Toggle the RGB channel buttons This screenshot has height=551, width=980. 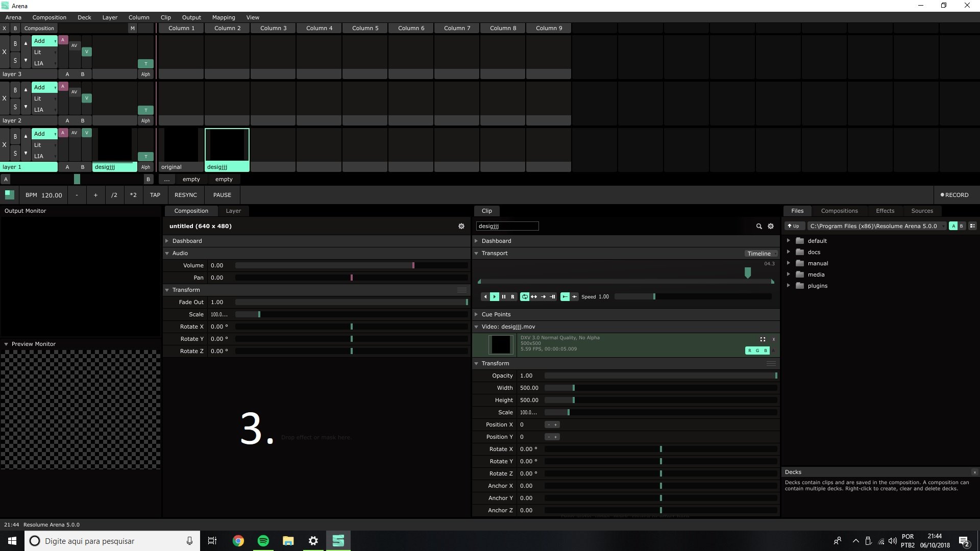(x=757, y=350)
